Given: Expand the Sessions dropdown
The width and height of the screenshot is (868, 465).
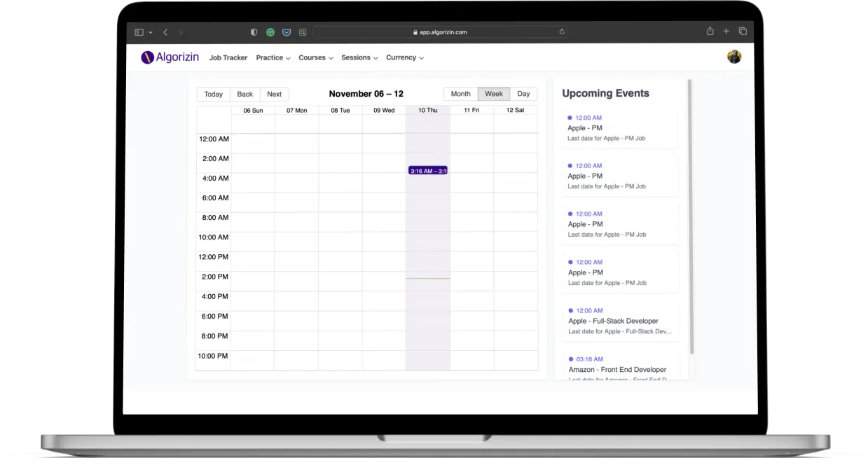Looking at the screenshot, I should [x=359, y=58].
